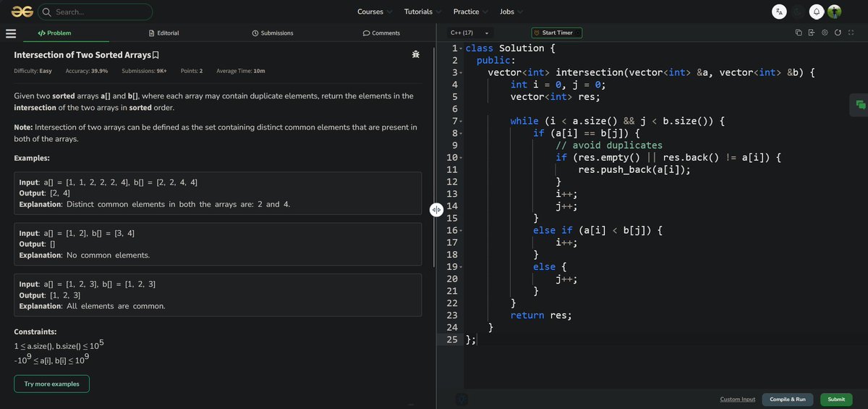
Task: Expand the Practice dropdown
Action: click(x=470, y=12)
